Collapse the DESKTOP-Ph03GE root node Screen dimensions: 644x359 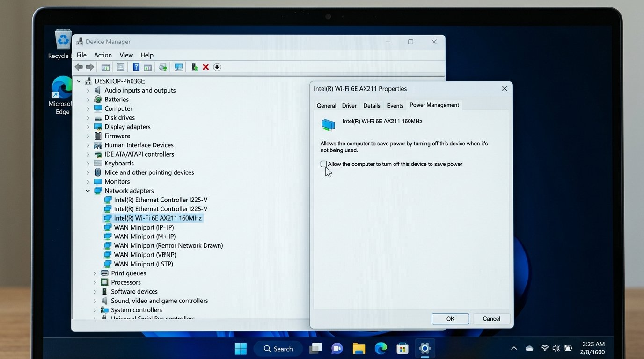point(79,81)
